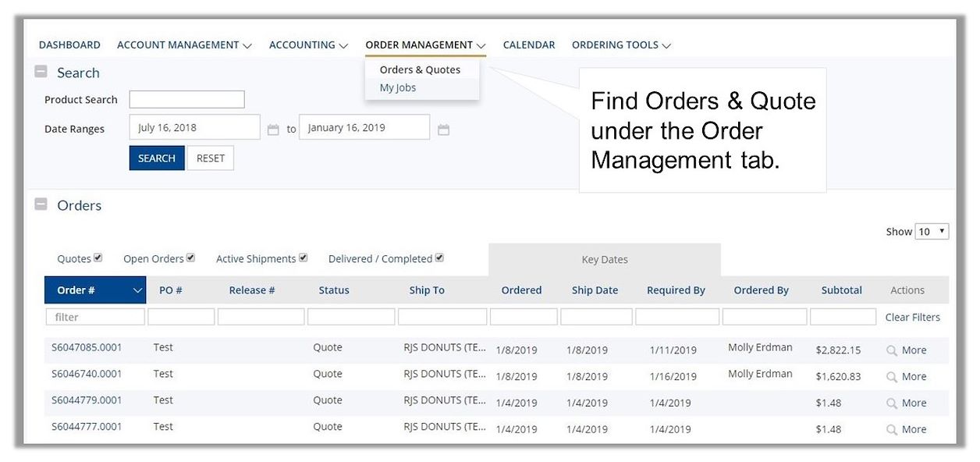Image resolution: width=980 pixels, height=462 pixels.
Task: Open calendar picker for end date
Action: point(443,130)
